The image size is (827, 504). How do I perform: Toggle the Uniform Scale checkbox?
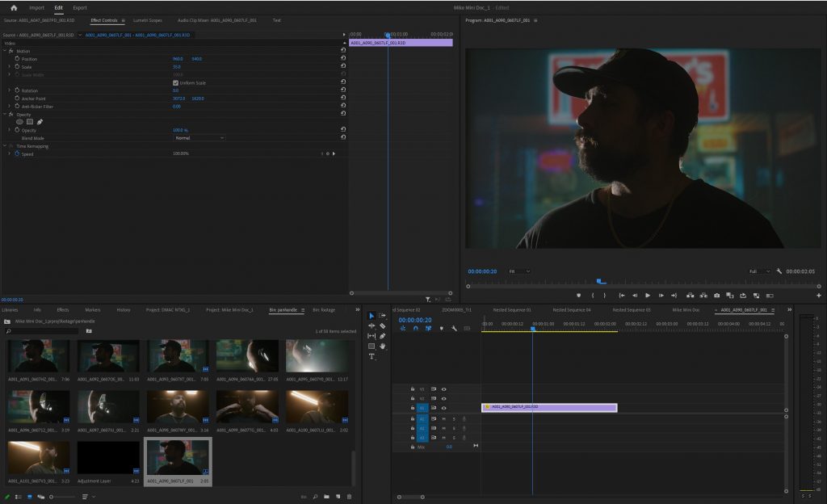click(175, 82)
